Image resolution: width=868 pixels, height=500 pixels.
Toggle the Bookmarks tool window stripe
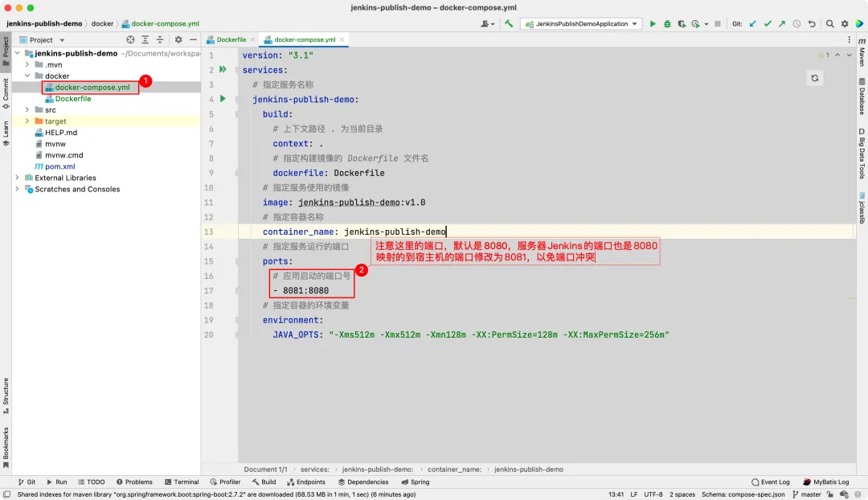pos(6,448)
